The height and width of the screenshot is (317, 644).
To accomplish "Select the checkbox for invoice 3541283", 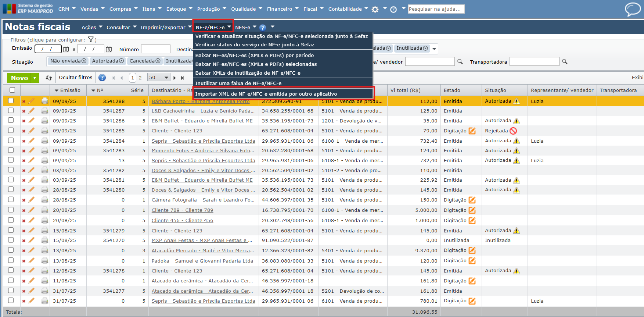I will 11,150.
